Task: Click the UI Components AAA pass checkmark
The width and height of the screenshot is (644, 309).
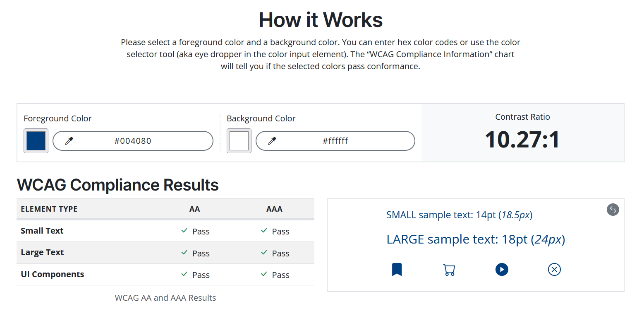Action: click(264, 274)
